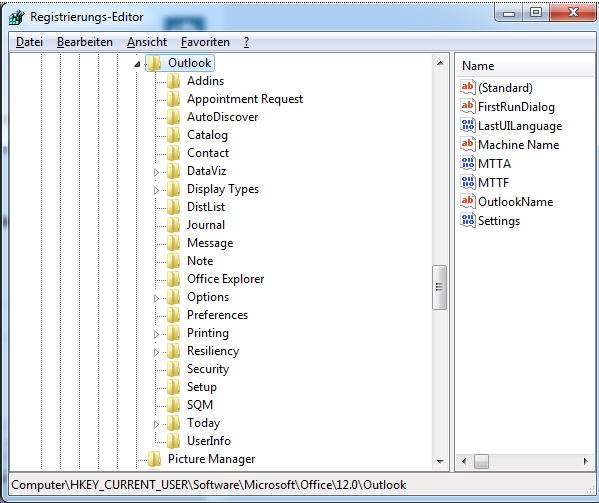Click the Settings binary value icon

(x=468, y=220)
